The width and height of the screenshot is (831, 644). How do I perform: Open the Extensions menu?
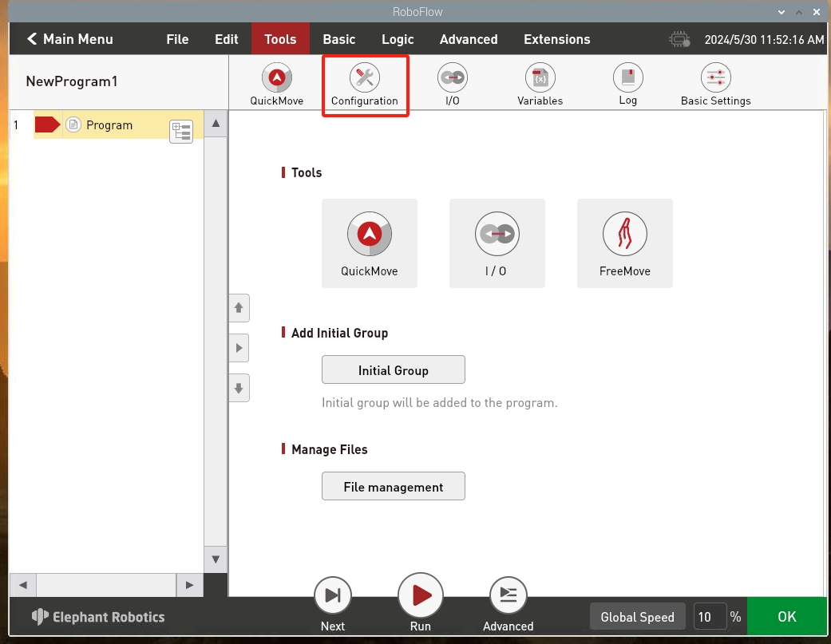tap(556, 39)
